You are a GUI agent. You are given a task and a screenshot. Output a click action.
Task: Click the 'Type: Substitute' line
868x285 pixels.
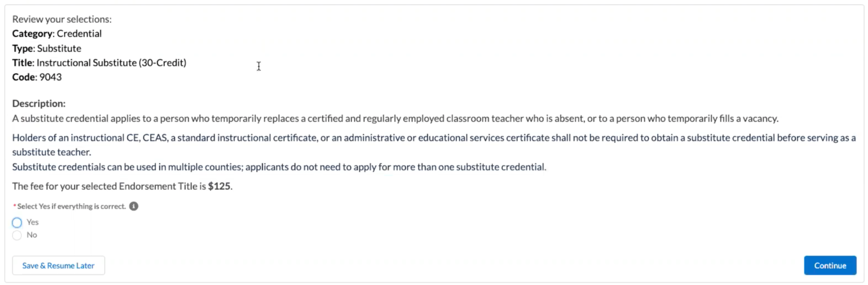tap(46, 48)
